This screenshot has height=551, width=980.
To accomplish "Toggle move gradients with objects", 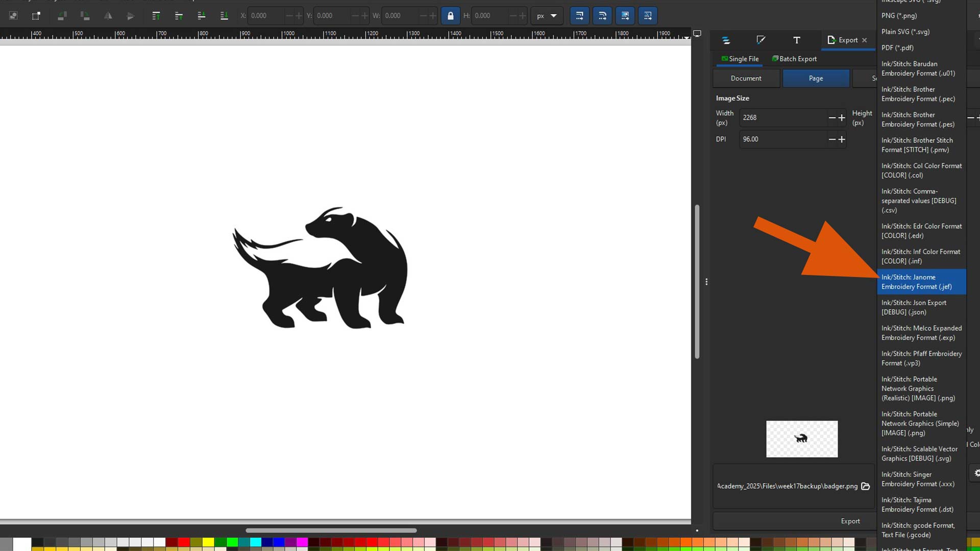I will (625, 16).
